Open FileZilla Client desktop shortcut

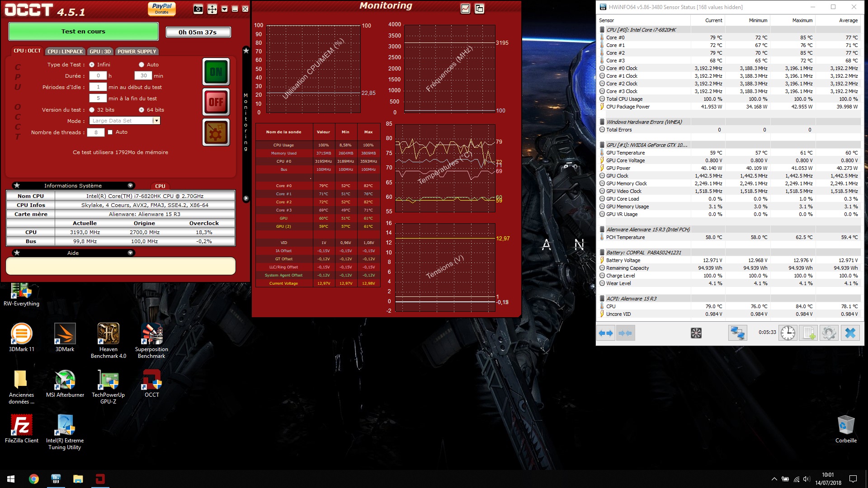click(21, 429)
